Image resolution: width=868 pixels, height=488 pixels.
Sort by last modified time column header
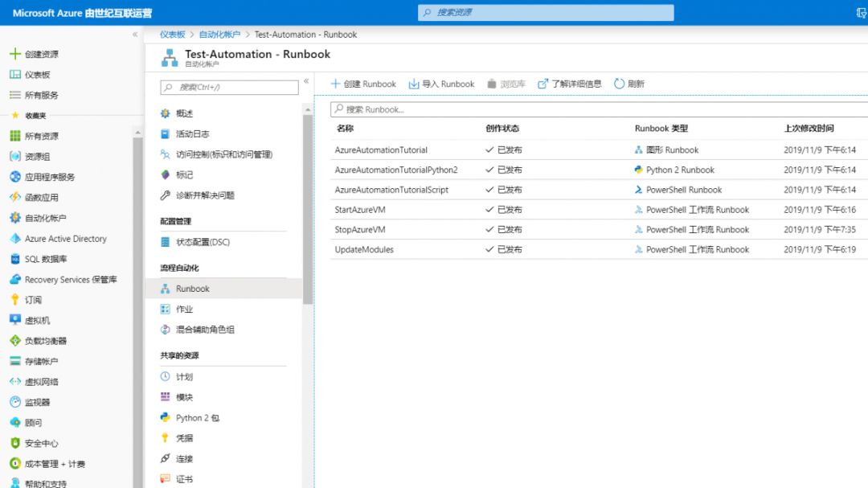coord(809,128)
